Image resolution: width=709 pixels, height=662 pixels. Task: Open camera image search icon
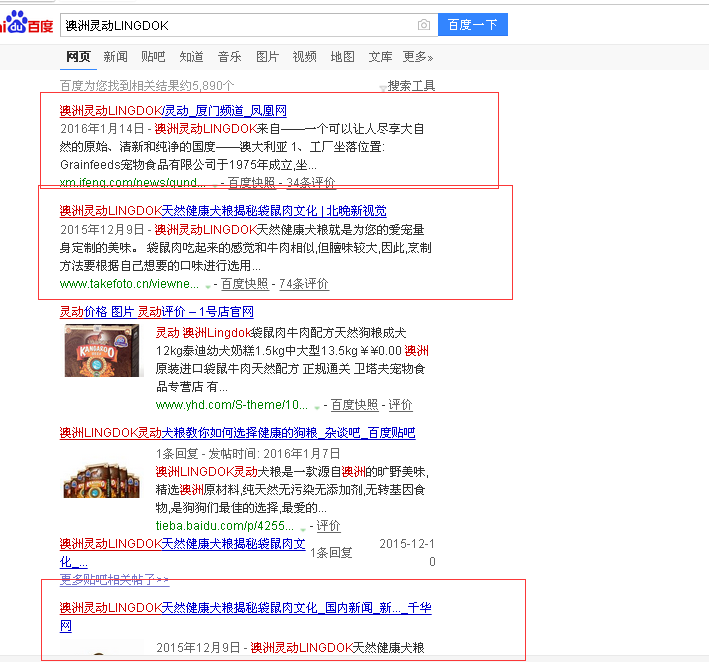pyautogui.click(x=424, y=24)
